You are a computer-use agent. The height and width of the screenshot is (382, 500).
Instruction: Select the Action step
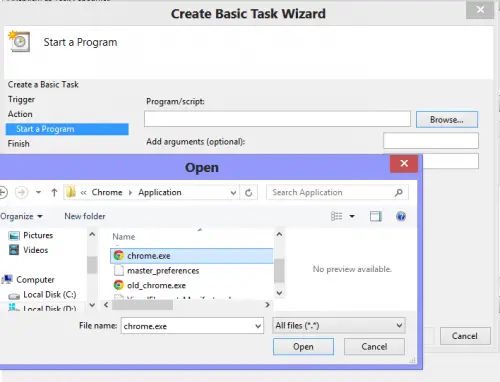point(20,114)
